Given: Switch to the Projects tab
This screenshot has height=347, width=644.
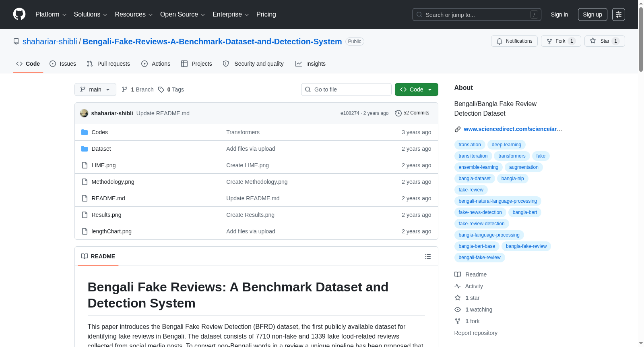Looking at the screenshot, I should (196, 64).
